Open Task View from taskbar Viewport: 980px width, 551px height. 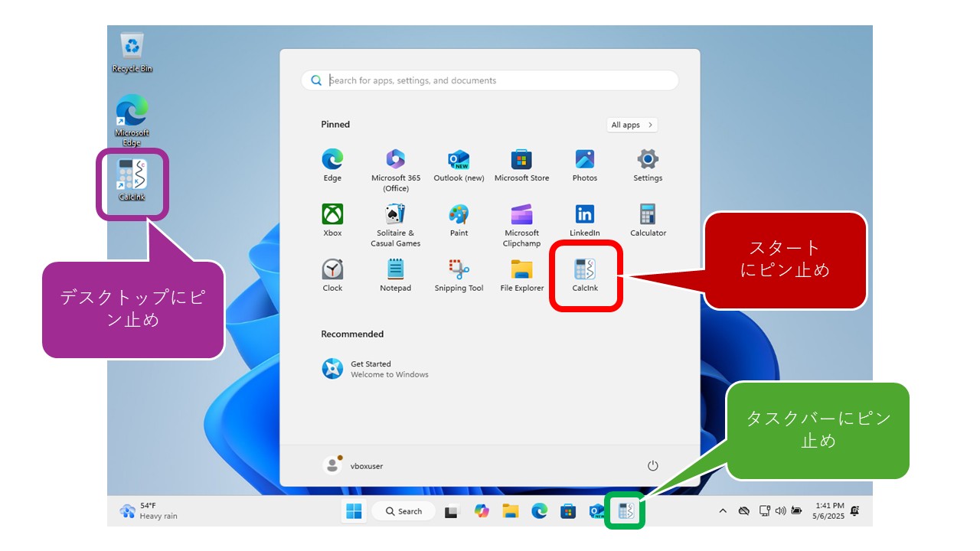452,511
